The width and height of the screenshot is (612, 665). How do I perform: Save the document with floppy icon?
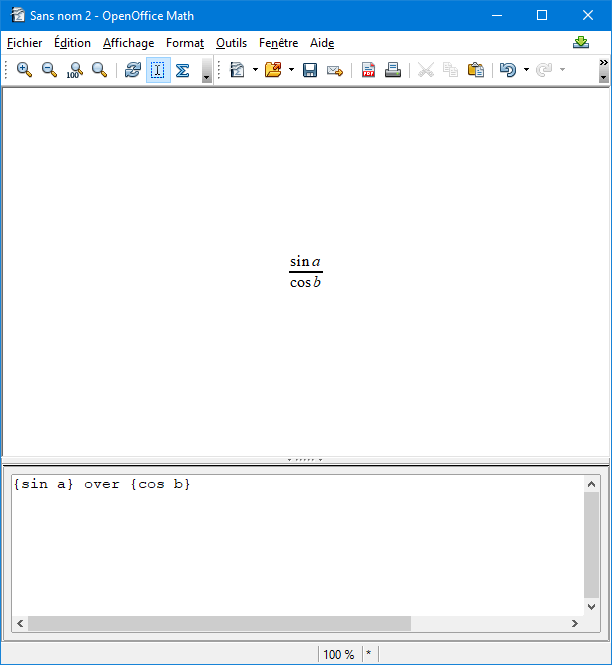click(x=310, y=70)
